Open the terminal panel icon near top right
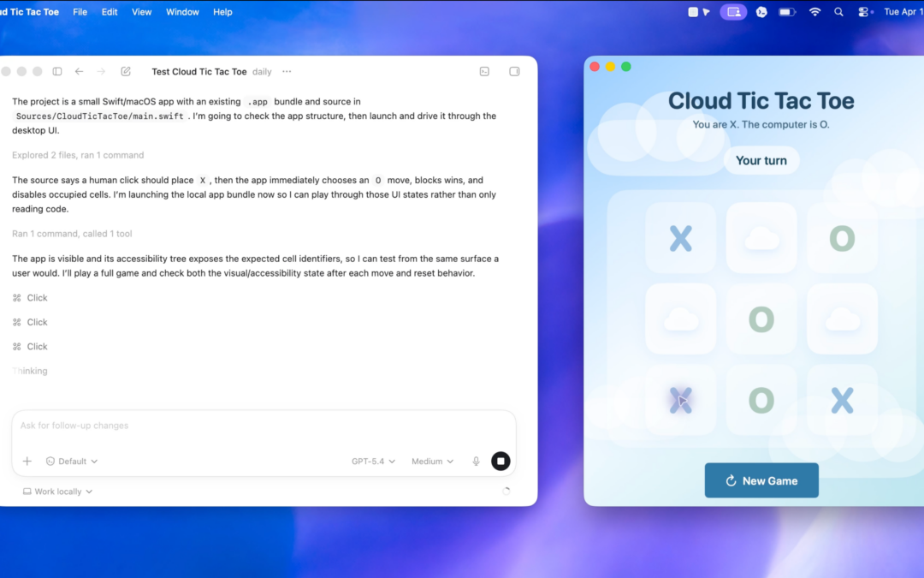The image size is (924, 578). [484, 72]
